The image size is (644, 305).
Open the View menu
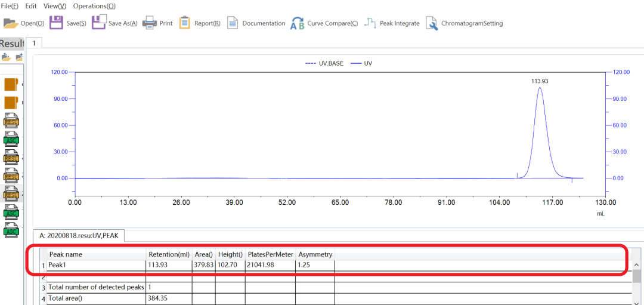pyautogui.click(x=55, y=6)
